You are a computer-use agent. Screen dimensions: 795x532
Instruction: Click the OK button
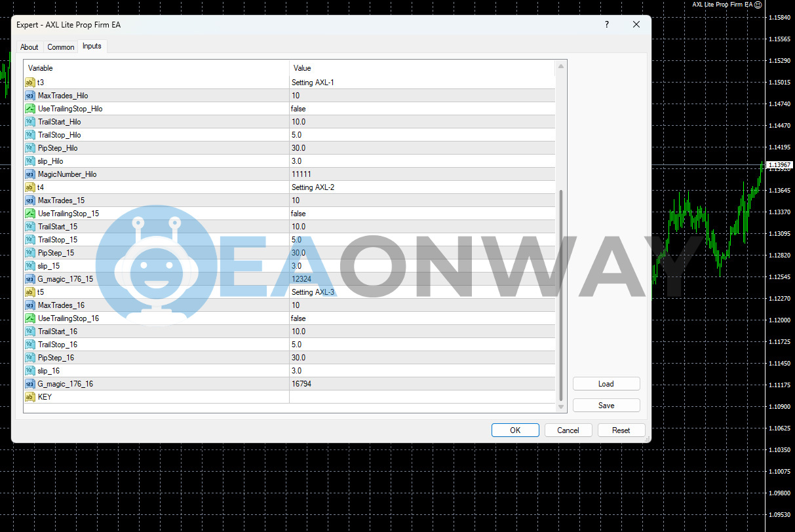point(515,430)
